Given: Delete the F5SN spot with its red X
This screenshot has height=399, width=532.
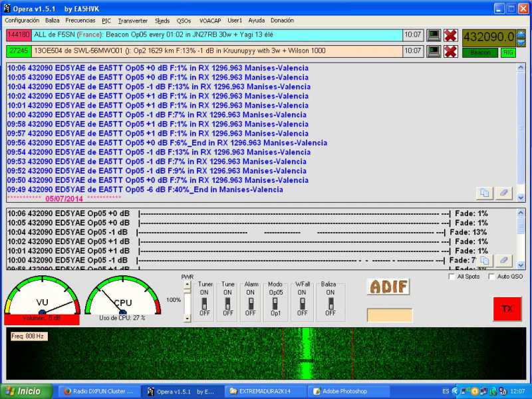Looking at the screenshot, I should (x=451, y=35).
